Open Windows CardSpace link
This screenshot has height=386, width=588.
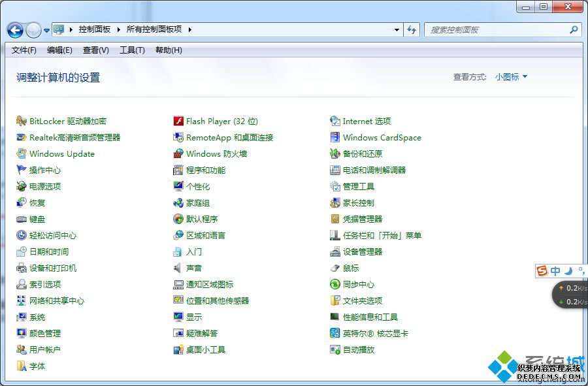(x=382, y=138)
